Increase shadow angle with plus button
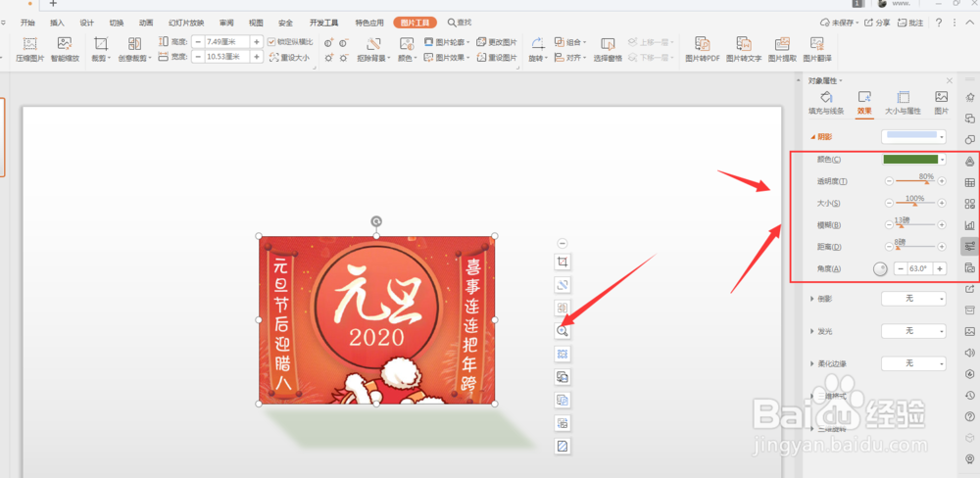Viewport: 980px width, 478px height. (940, 268)
